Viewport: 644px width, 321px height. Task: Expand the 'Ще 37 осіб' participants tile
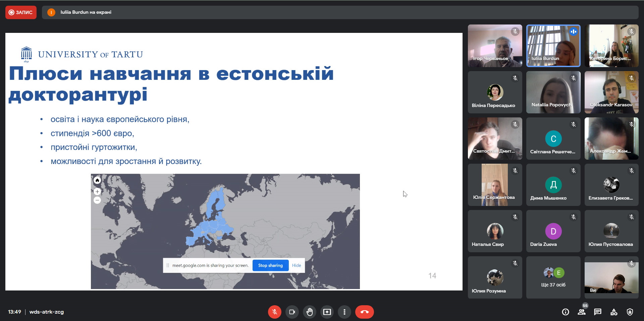[553, 278]
